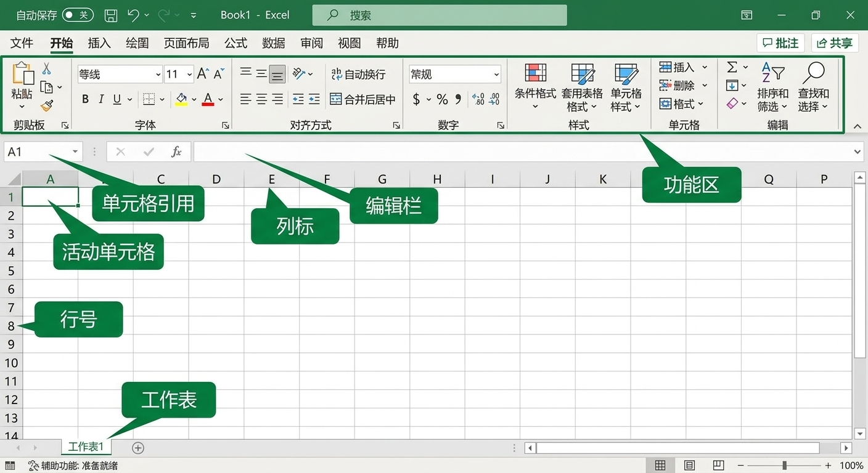Image resolution: width=868 pixels, height=473 pixels.
Task: Decrease indent
Action: pos(298,99)
